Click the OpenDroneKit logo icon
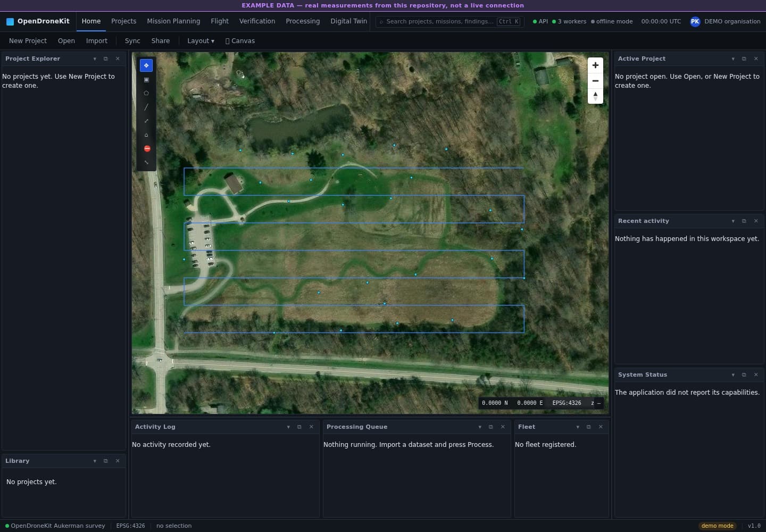766x532 pixels. click(x=10, y=21)
